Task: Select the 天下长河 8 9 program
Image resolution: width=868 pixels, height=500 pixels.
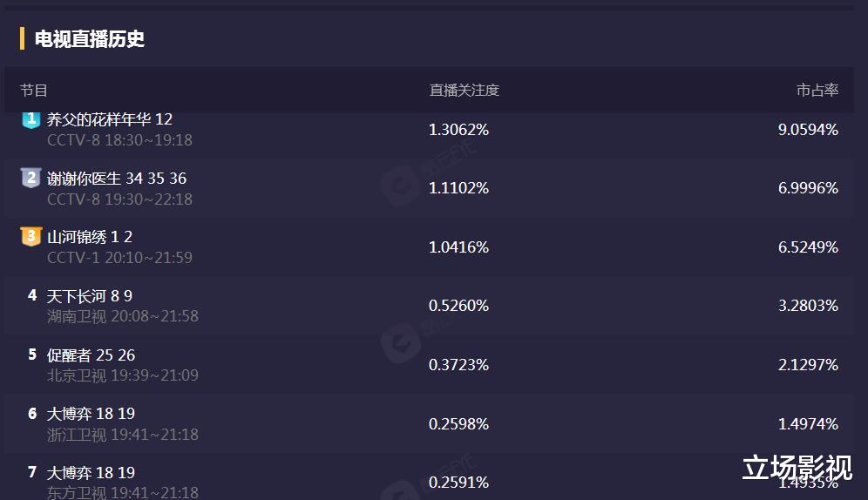Action: point(90,296)
